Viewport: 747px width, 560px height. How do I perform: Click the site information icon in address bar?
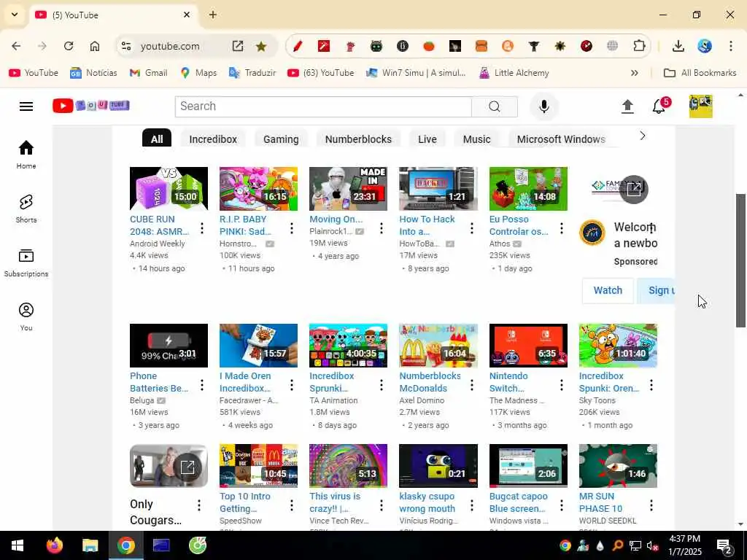click(126, 46)
